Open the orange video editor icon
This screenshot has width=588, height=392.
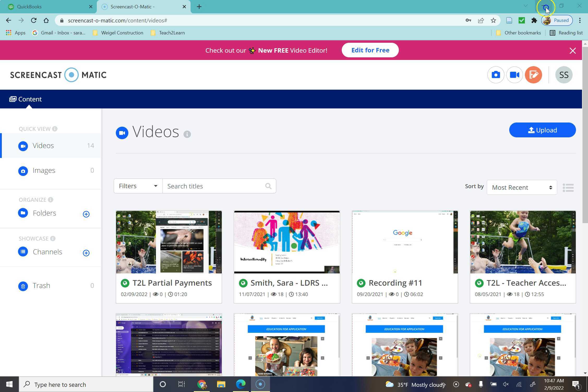pos(533,75)
